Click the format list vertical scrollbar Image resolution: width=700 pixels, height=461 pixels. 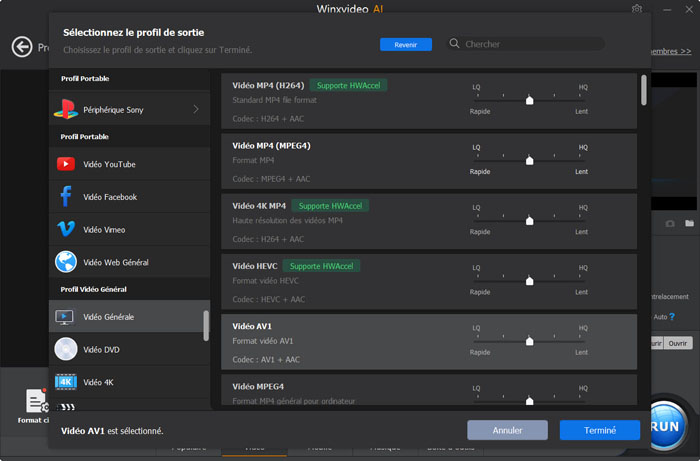pyautogui.click(x=643, y=88)
